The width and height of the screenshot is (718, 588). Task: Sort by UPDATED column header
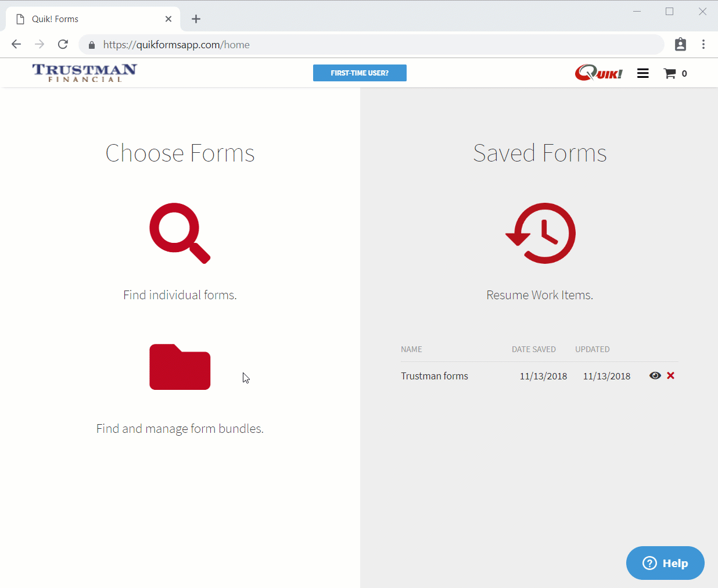pos(593,349)
